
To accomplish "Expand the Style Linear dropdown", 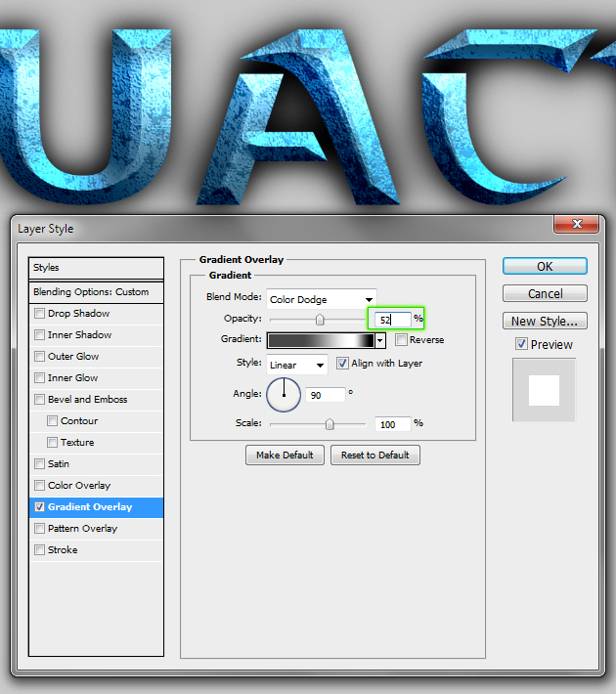I will tap(297, 365).
